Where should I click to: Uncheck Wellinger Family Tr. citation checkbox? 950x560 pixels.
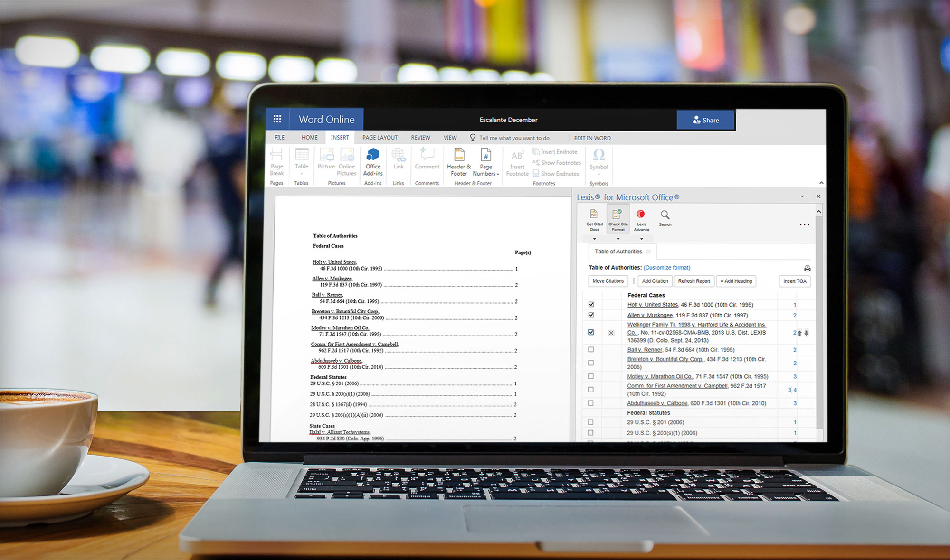[591, 332]
